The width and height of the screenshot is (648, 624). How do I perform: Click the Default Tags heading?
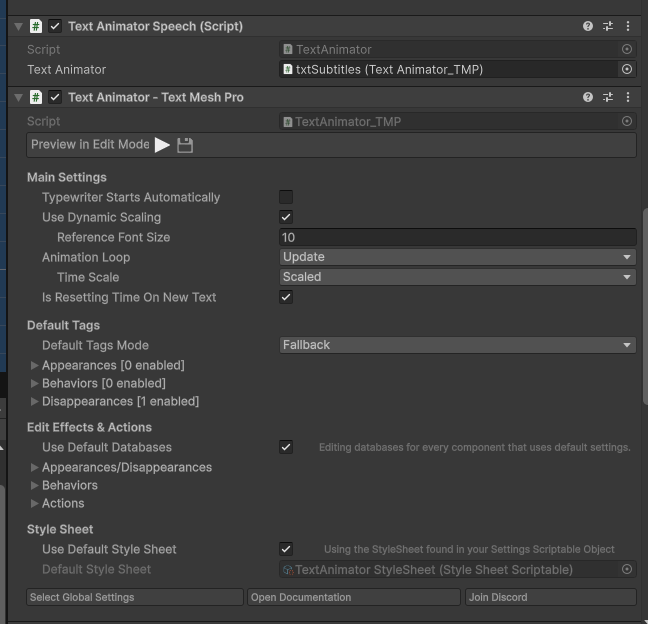point(63,325)
